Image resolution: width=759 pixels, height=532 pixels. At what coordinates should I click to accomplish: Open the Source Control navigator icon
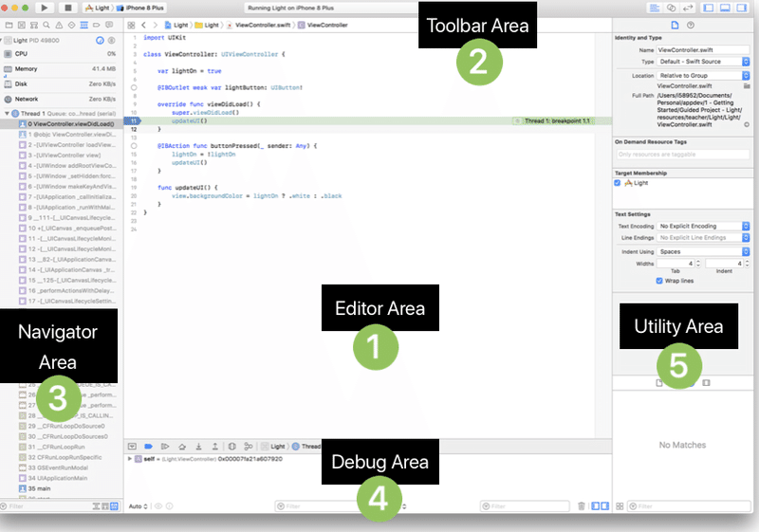pyautogui.click(x=21, y=25)
